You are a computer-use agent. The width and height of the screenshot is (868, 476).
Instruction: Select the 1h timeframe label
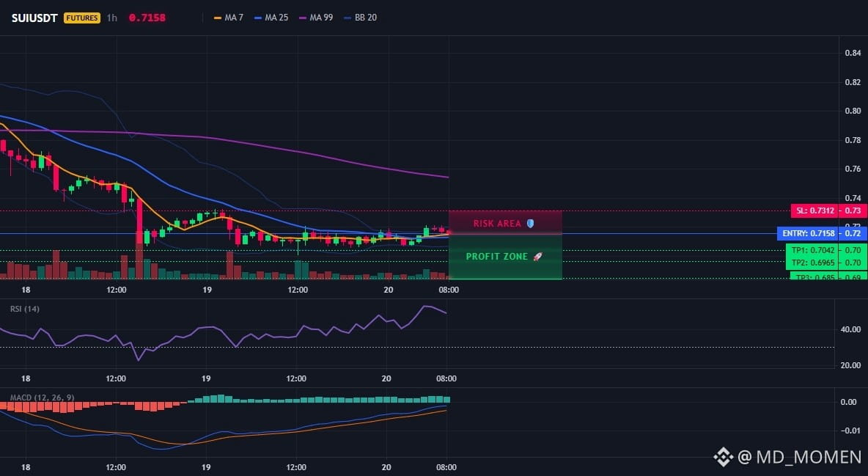click(x=112, y=18)
